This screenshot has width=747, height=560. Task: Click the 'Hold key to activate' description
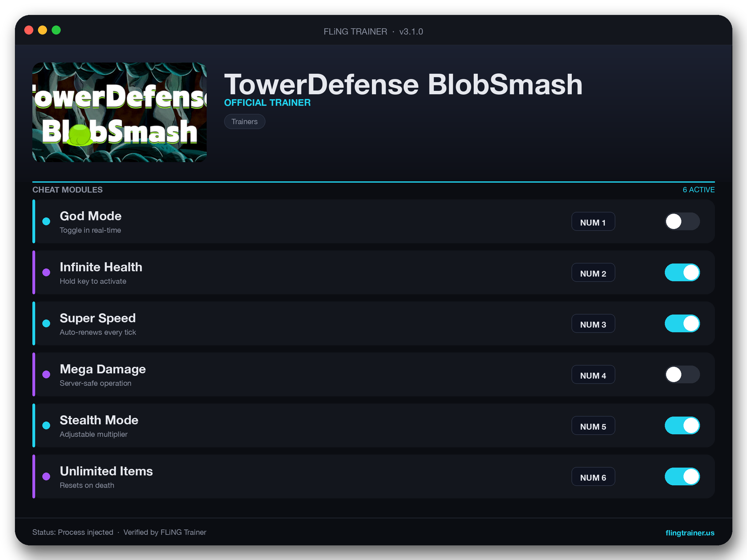pos(93,281)
